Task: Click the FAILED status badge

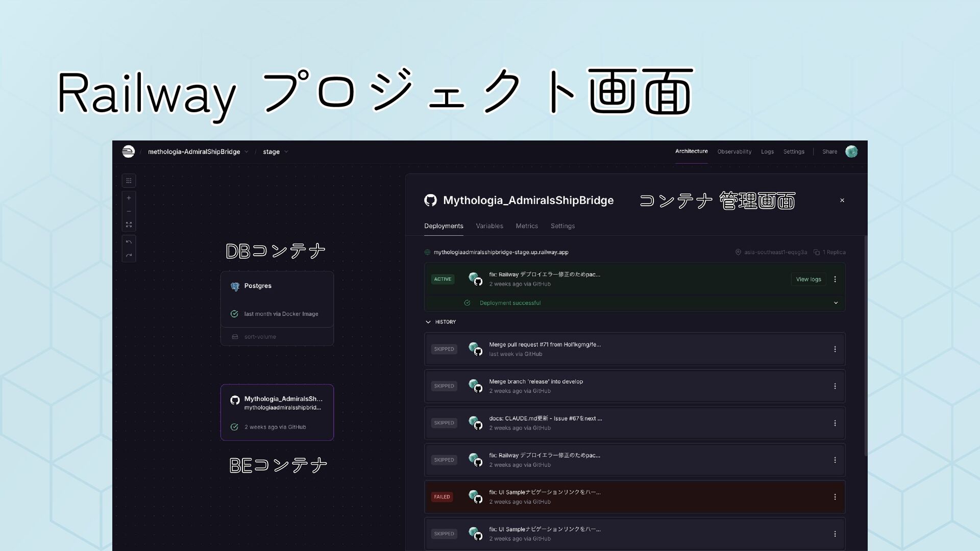Action: pos(442,497)
